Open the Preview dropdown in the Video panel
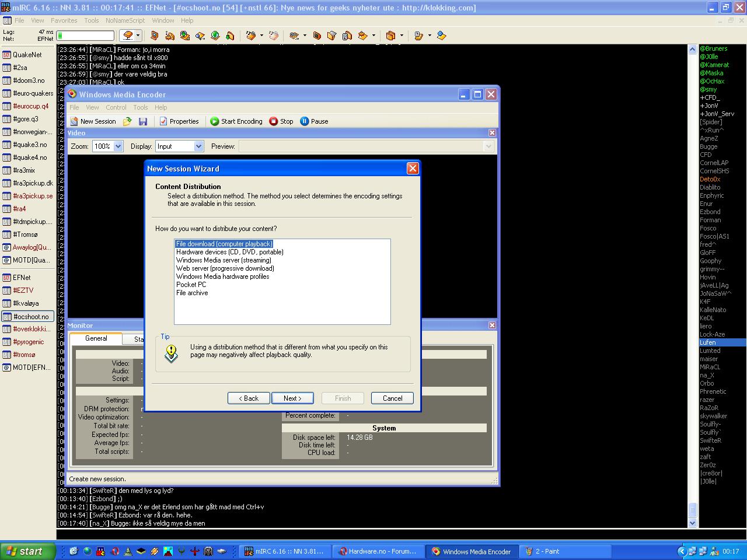Image resolution: width=747 pixels, height=560 pixels. tap(488, 146)
